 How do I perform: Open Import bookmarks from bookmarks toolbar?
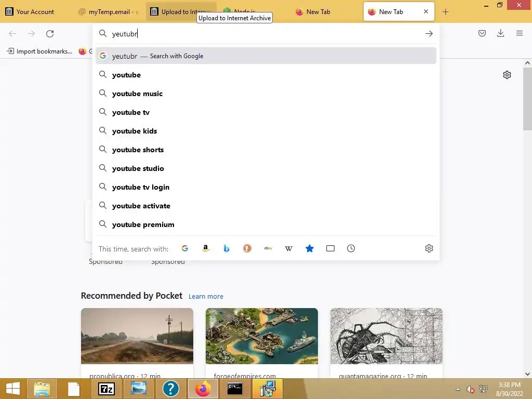[39, 51]
